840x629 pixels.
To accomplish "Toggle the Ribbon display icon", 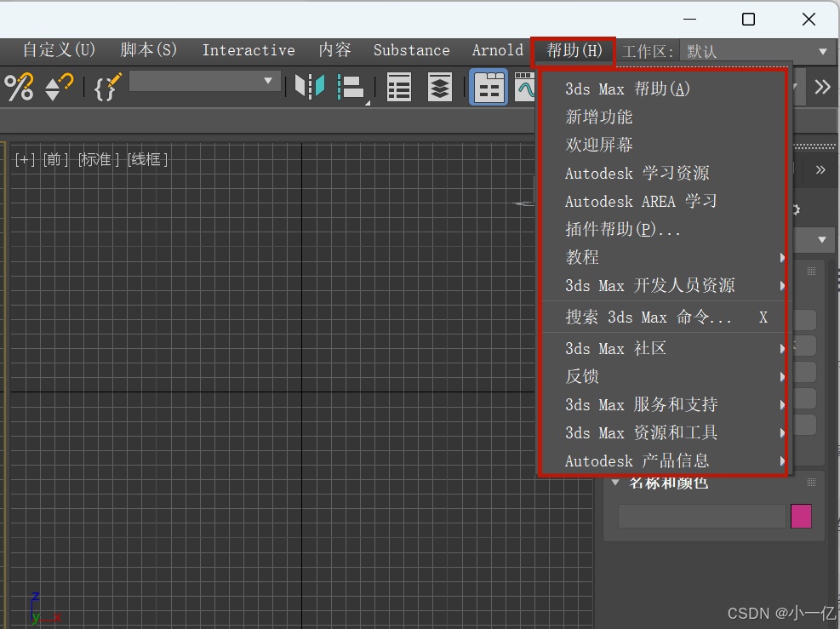I will pyautogui.click(x=489, y=87).
